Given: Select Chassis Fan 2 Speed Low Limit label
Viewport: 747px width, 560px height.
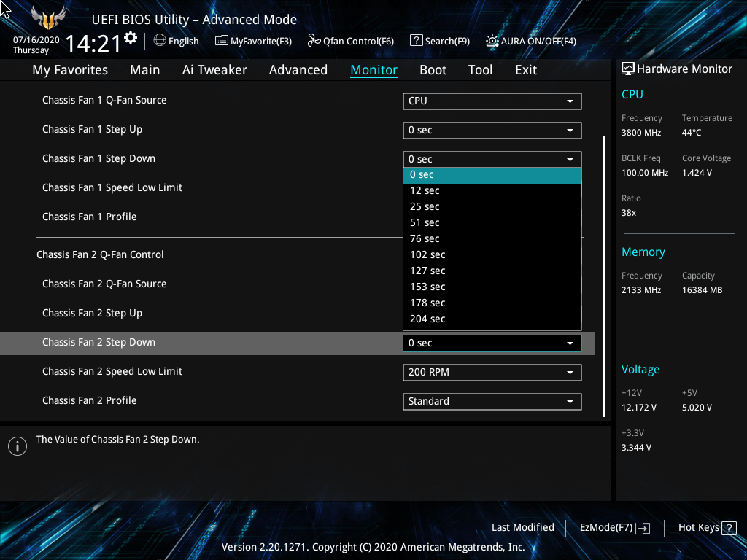Looking at the screenshot, I should pos(112,371).
